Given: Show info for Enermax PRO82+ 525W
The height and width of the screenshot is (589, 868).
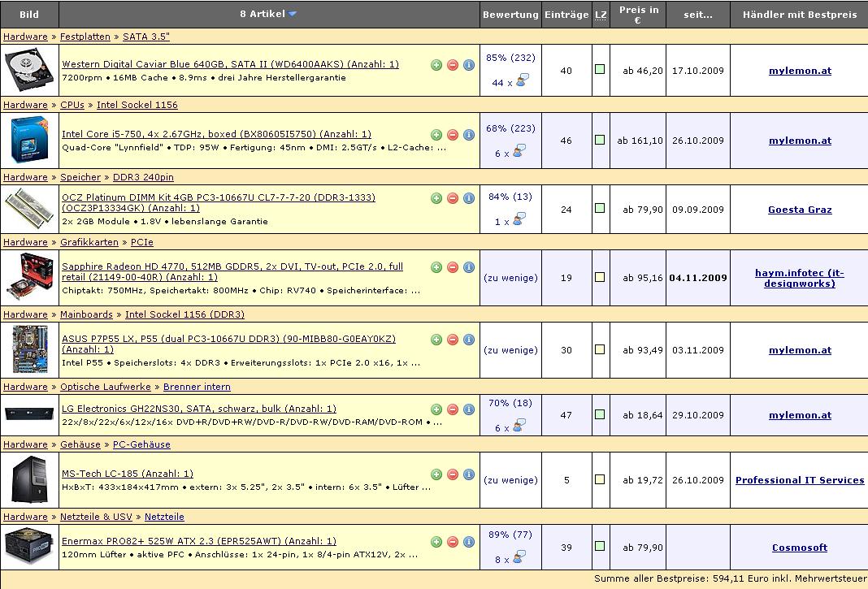Looking at the screenshot, I should click(x=468, y=541).
